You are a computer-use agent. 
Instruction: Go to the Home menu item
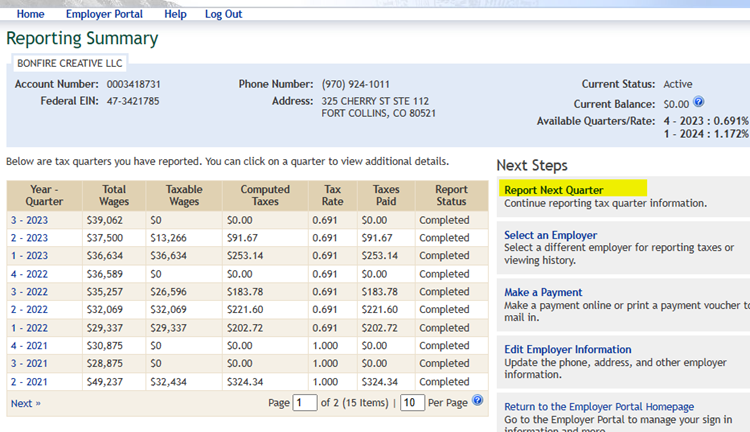(30, 14)
